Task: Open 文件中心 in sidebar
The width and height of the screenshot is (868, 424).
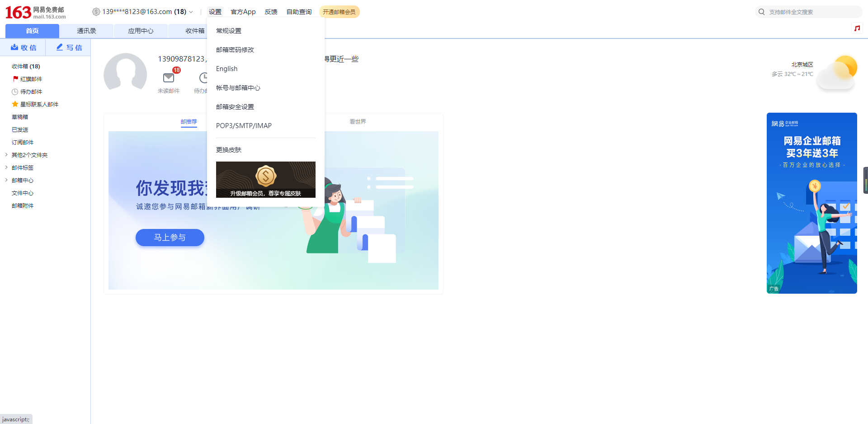Action: coord(23,193)
